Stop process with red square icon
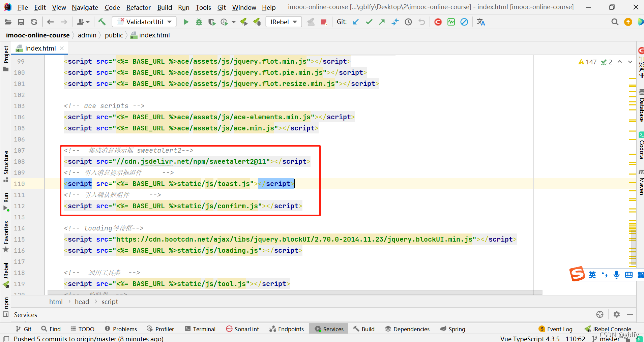The height and width of the screenshot is (342, 644). [x=324, y=22]
